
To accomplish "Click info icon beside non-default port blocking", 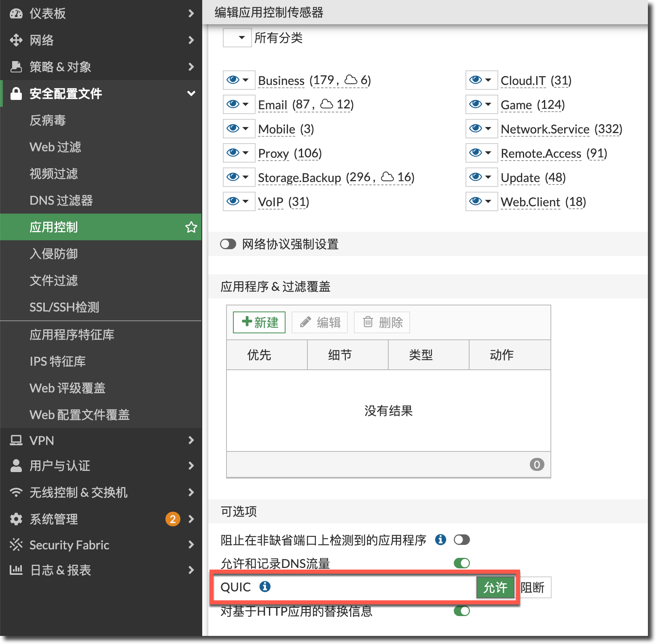I will tap(440, 539).
